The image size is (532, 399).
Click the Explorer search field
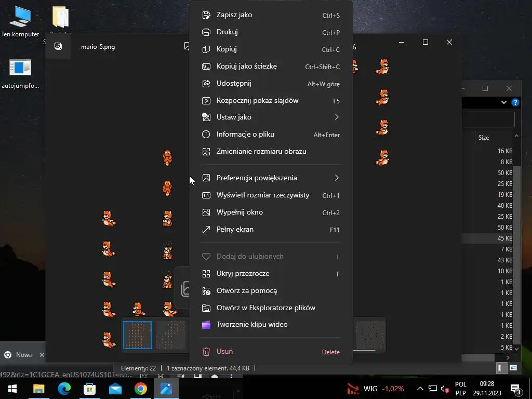pyautogui.click(x=488, y=119)
